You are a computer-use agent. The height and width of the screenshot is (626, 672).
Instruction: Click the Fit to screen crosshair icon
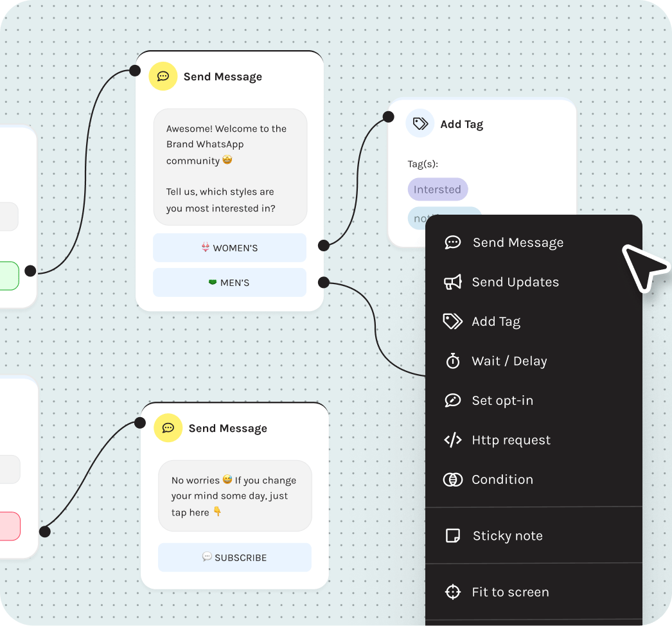453,592
